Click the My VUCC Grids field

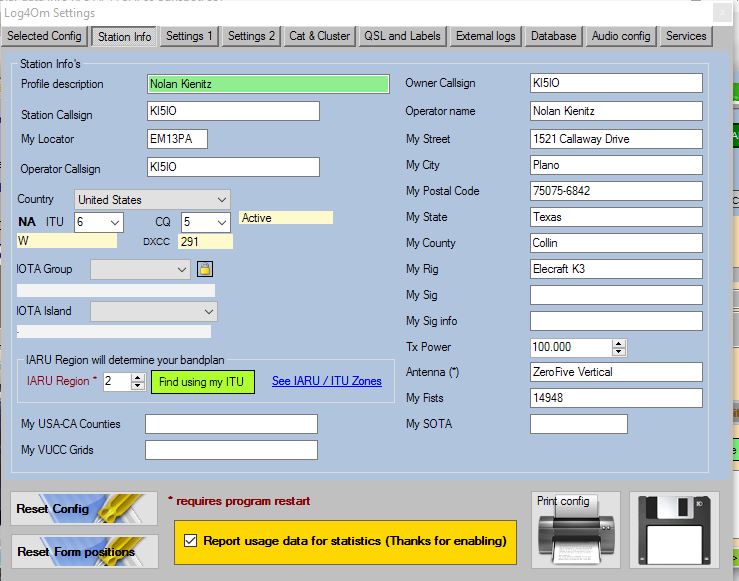(231, 450)
